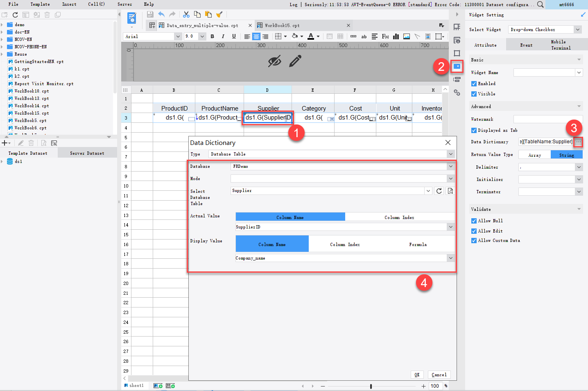This screenshot has height=391, width=588.
Task: Toggle Underline formatting
Action: pyautogui.click(x=234, y=36)
